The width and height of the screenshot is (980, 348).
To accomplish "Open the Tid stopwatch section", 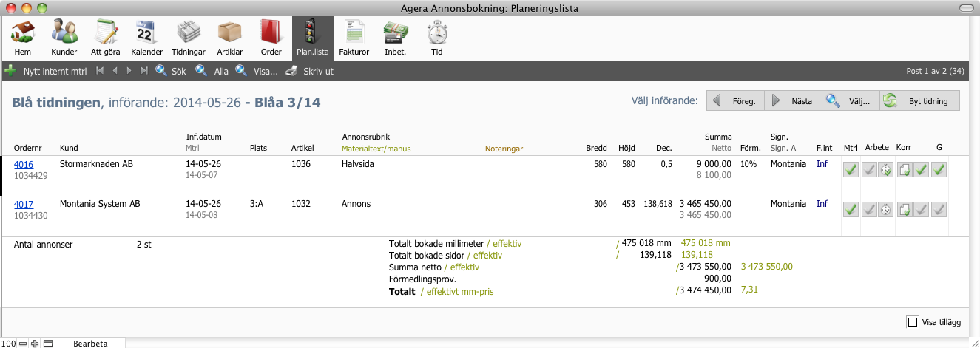I will click(436, 38).
